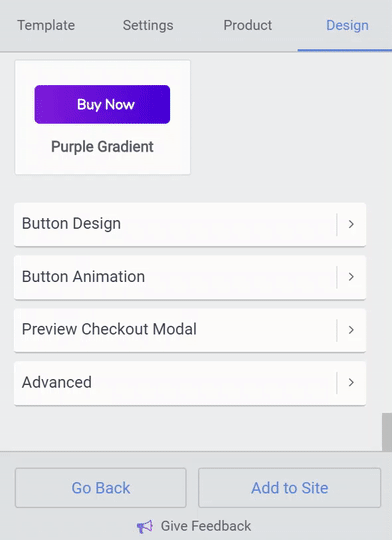
Task: Click the chevron arrow beside Preview Checkout Modal
Action: coord(351,330)
